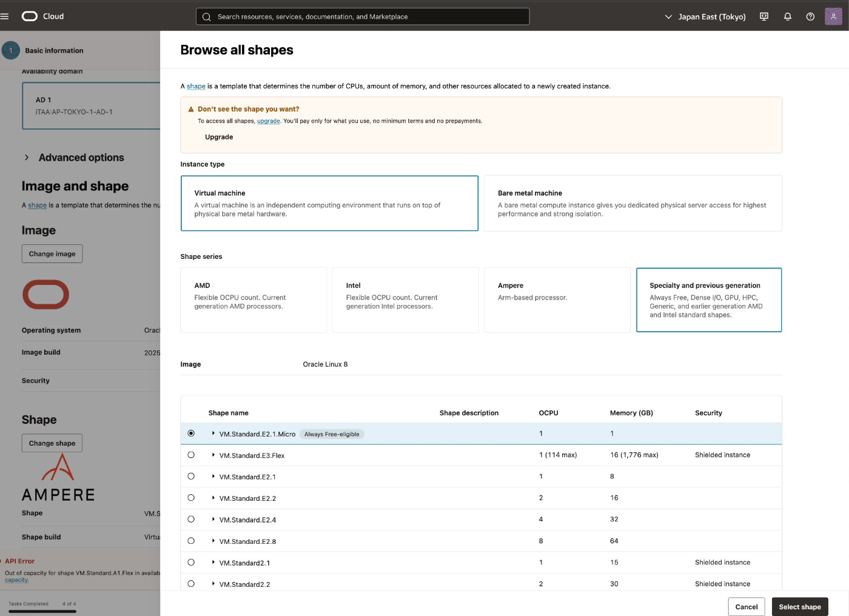Expand VM.Standard2.2 row details
Screen dimensions: 849x616
coord(213,584)
